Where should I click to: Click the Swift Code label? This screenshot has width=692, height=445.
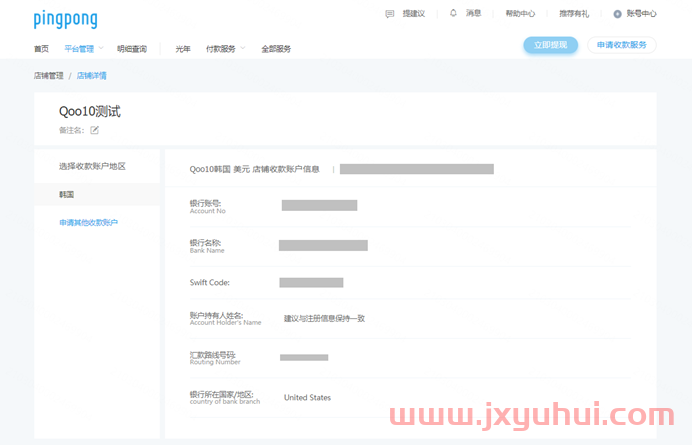[x=210, y=283]
